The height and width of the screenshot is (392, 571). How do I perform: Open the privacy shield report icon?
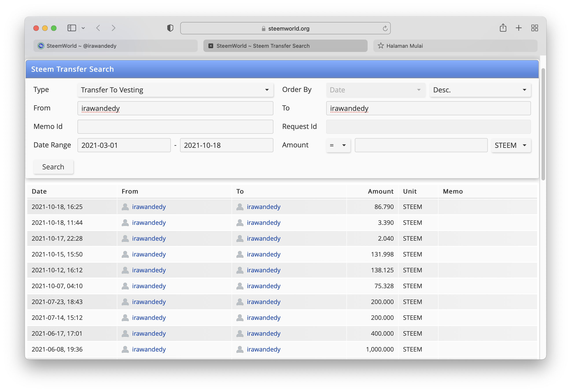170,28
